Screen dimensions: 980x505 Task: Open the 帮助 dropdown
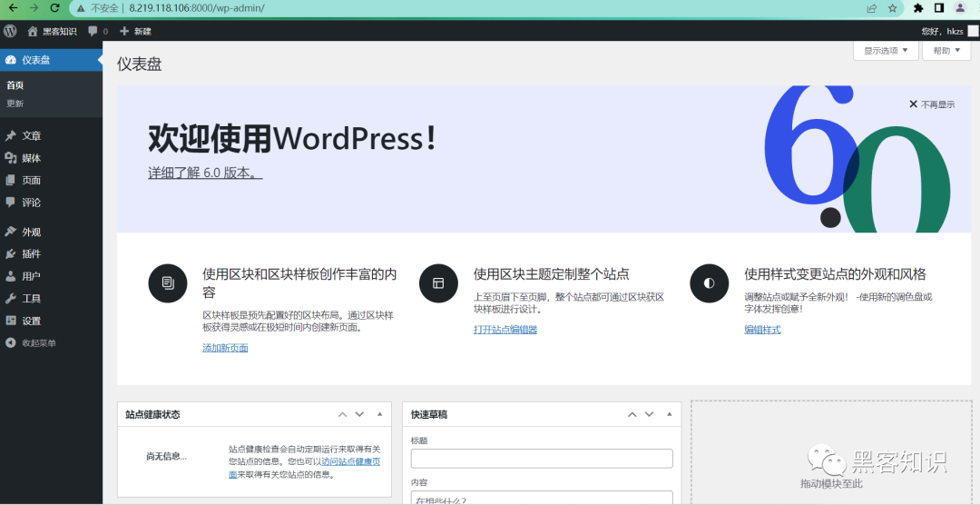point(946,51)
